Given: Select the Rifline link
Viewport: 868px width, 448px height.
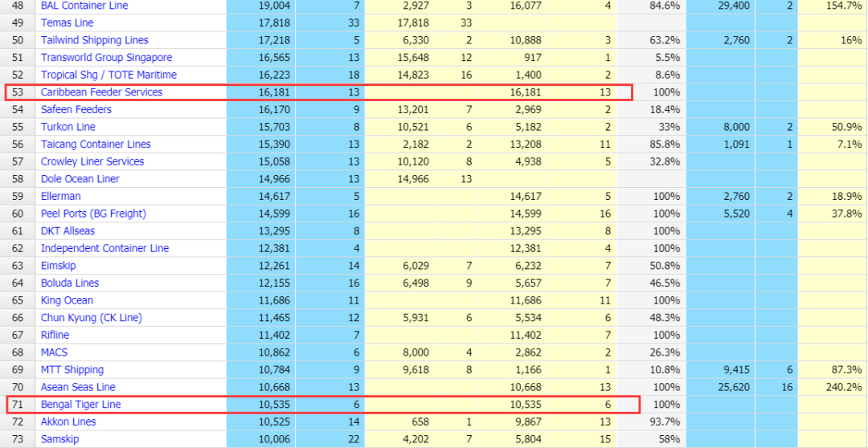Looking at the screenshot, I should click(55, 335).
